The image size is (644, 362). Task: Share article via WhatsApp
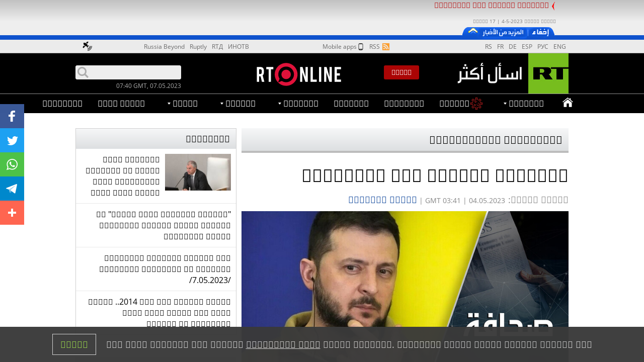click(x=12, y=164)
